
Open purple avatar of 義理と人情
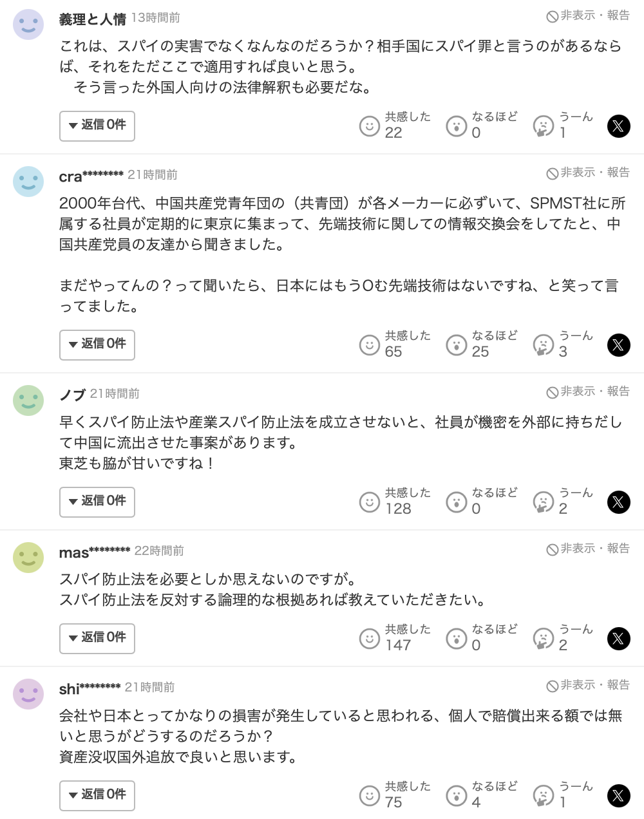click(28, 24)
